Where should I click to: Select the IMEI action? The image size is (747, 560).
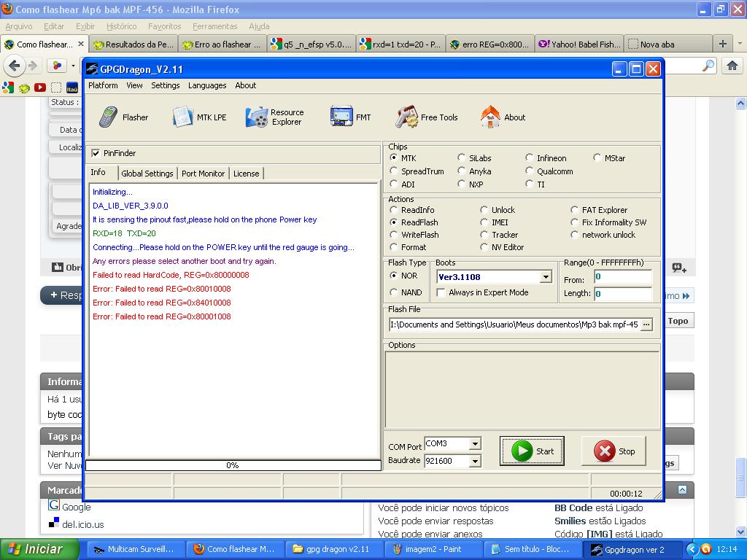pyautogui.click(x=484, y=222)
